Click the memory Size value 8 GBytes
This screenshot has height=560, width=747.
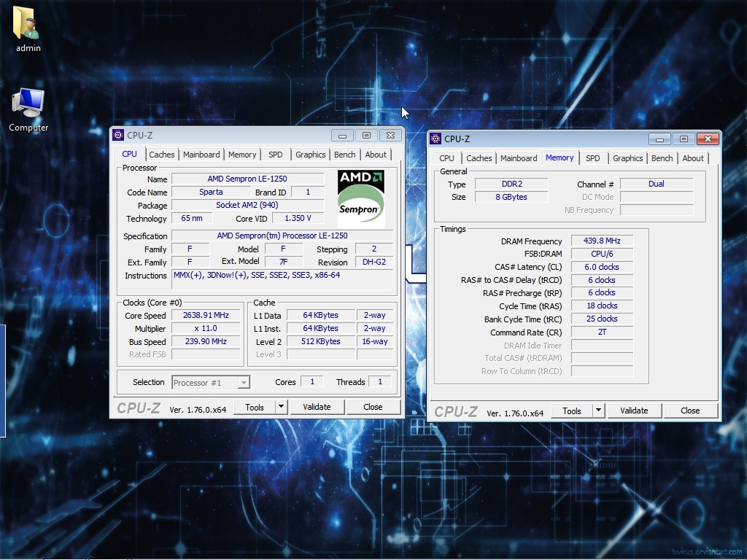point(511,197)
